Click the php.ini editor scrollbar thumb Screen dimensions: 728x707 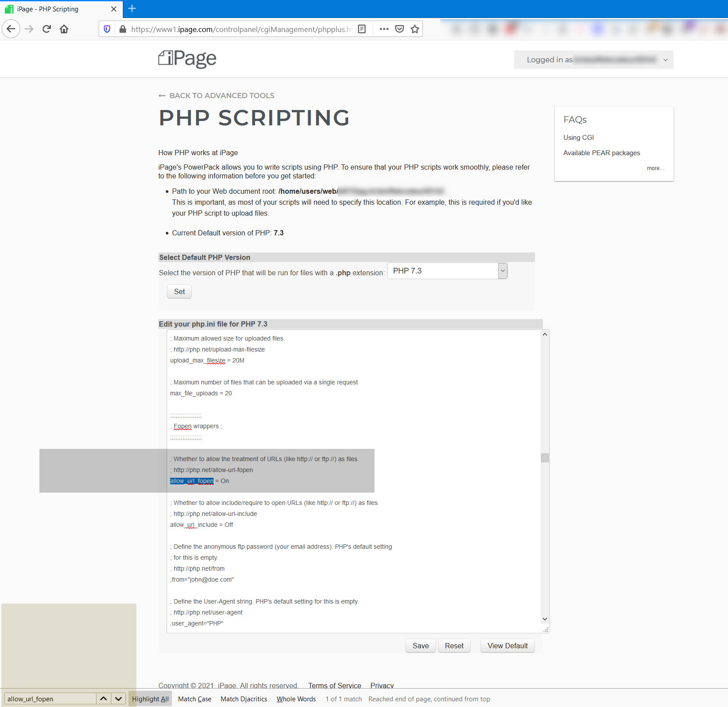coord(545,458)
